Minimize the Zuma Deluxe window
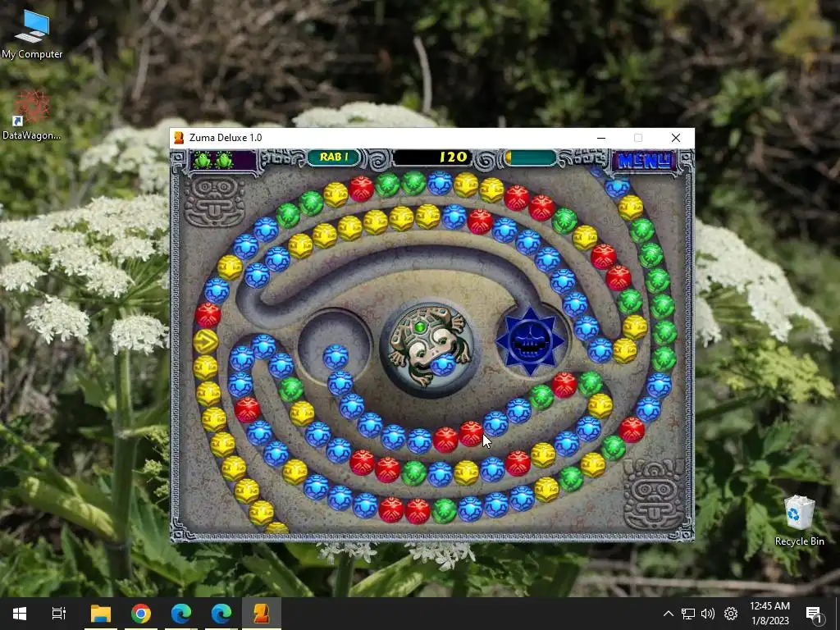The image size is (840, 630). pyautogui.click(x=601, y=138)
